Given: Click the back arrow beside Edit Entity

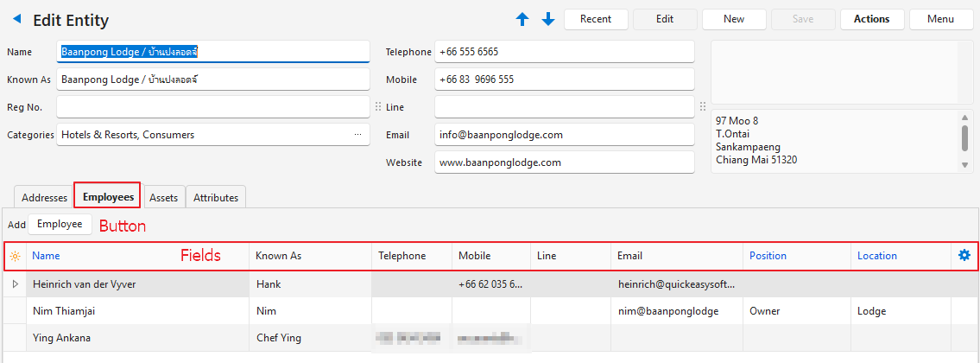Looking at the screenshot, I should [16, 19].
